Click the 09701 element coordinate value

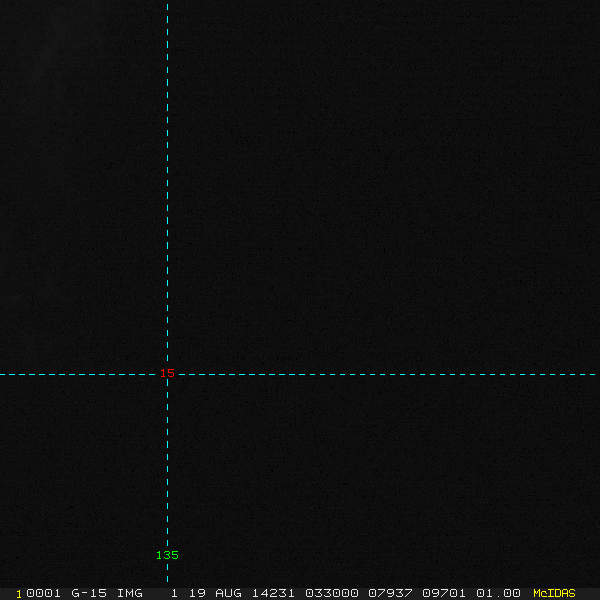click(x=444, y=593)
